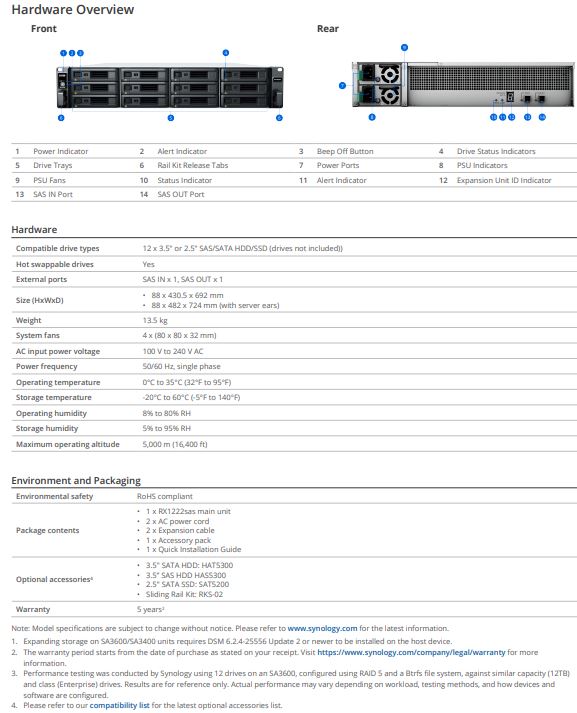Click the Environment and Packaging heading
This screenshot has width=577, height=713.
point(76,481)
